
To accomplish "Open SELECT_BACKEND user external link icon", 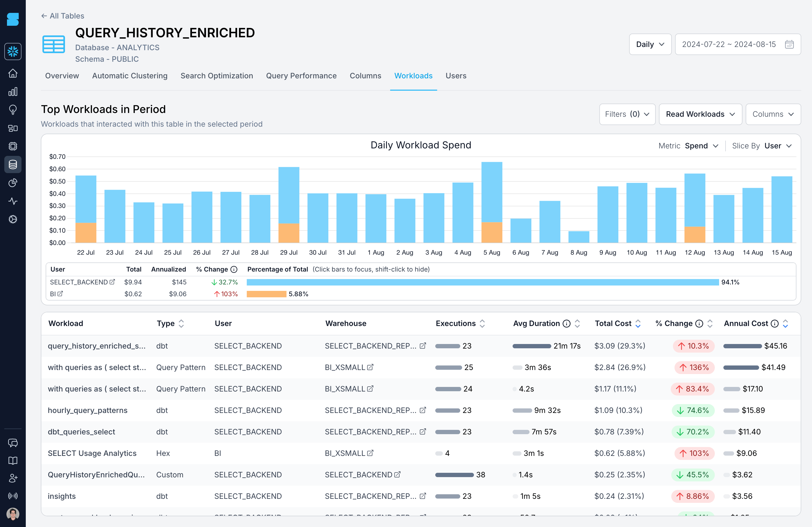I will [112, 282].
